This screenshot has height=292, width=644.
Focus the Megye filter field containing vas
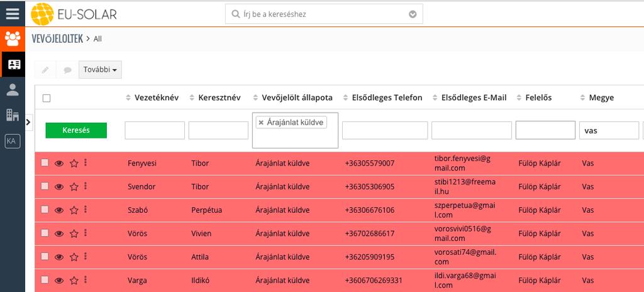click(x=609, y=130)
